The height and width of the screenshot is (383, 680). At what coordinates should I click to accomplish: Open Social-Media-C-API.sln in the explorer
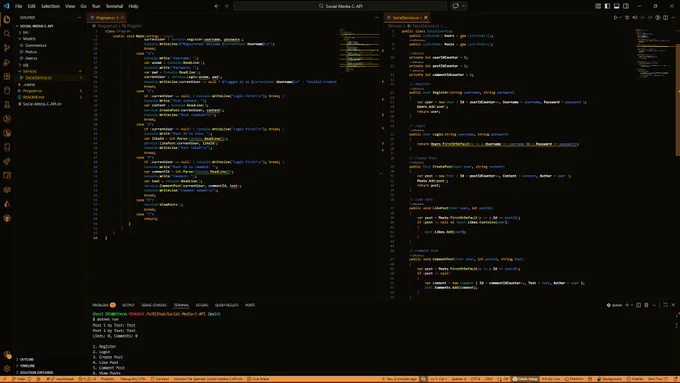(x=42, y=104)
